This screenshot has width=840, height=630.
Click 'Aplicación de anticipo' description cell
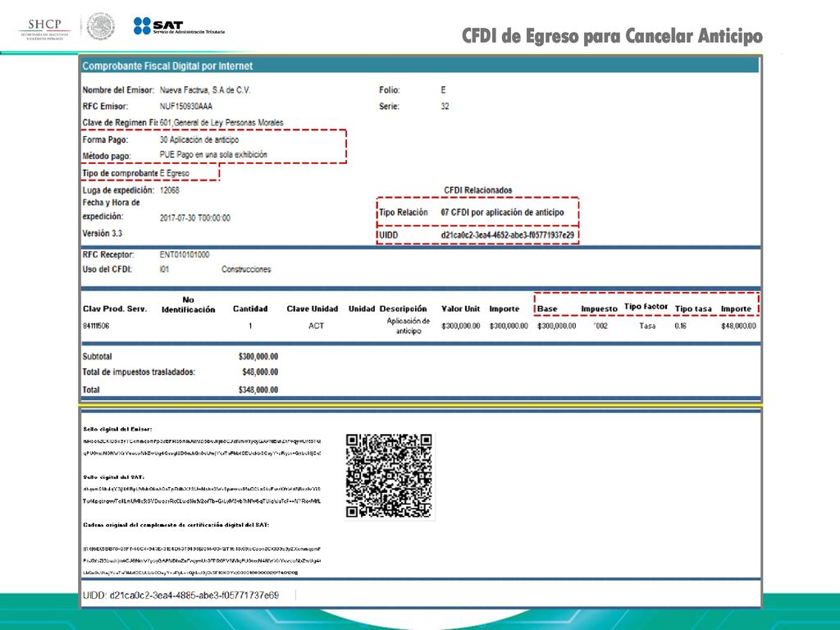(x=409, y=326)
